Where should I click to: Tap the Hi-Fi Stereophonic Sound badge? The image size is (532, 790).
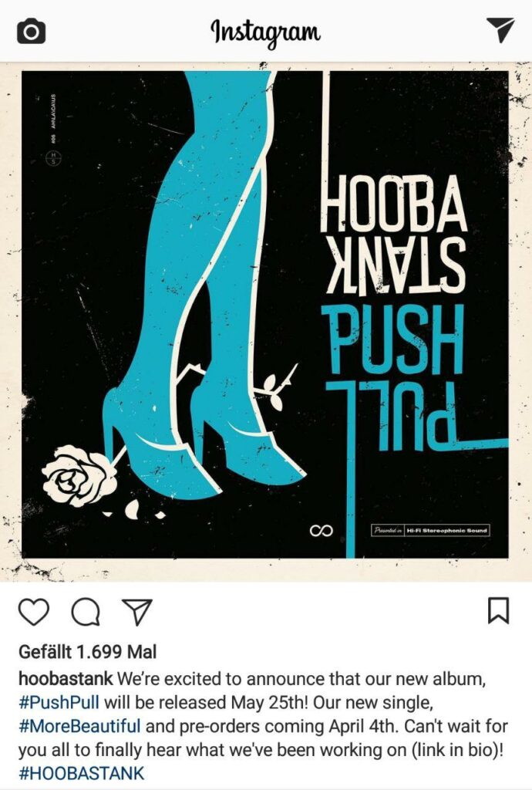tap(429, 531)
